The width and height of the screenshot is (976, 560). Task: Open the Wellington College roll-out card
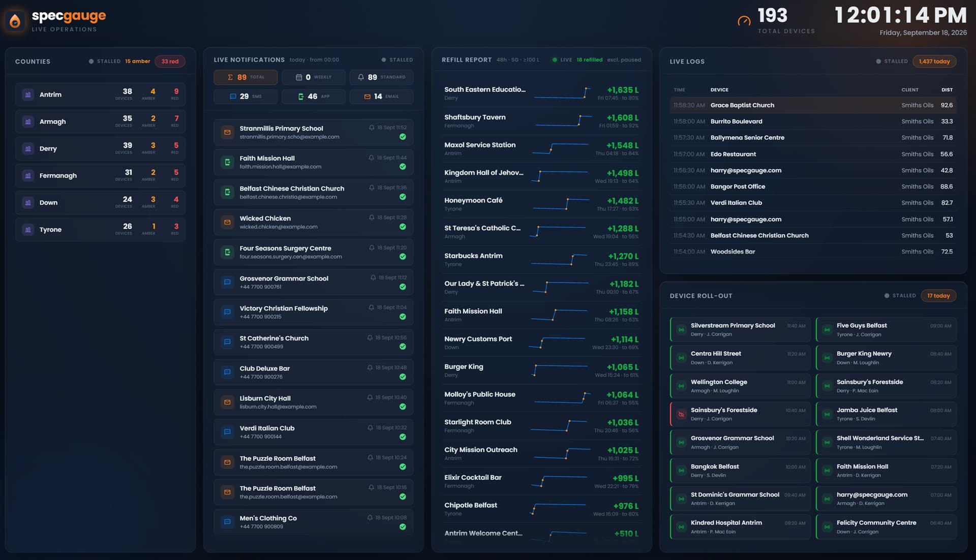click(740, 386)
